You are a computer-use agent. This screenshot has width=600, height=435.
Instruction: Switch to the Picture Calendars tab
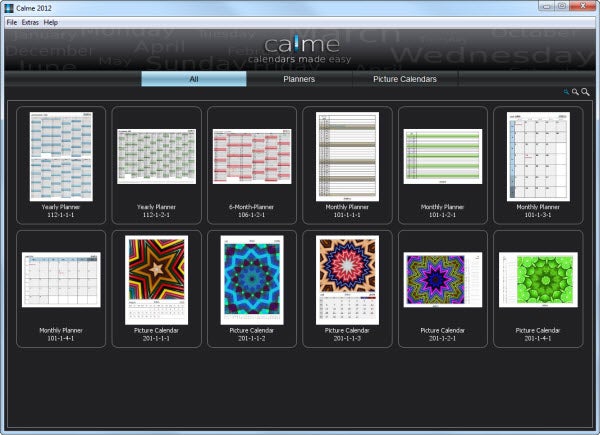click(405, 79)
